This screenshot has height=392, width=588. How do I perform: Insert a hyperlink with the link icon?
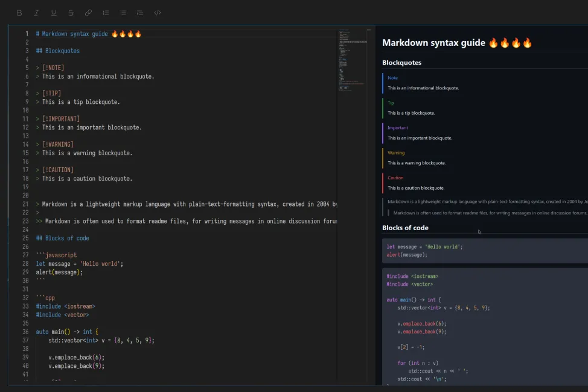point(88,12)
